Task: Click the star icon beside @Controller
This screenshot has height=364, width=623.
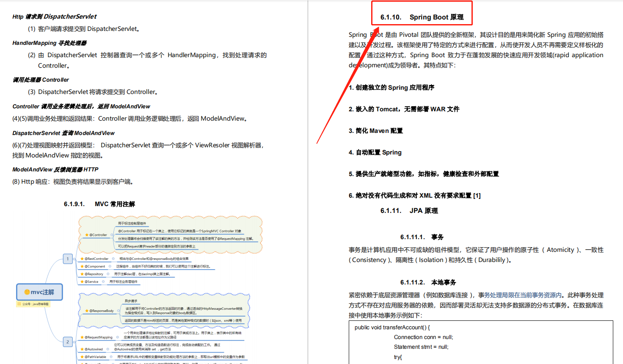Action: [x=86, y=235]
